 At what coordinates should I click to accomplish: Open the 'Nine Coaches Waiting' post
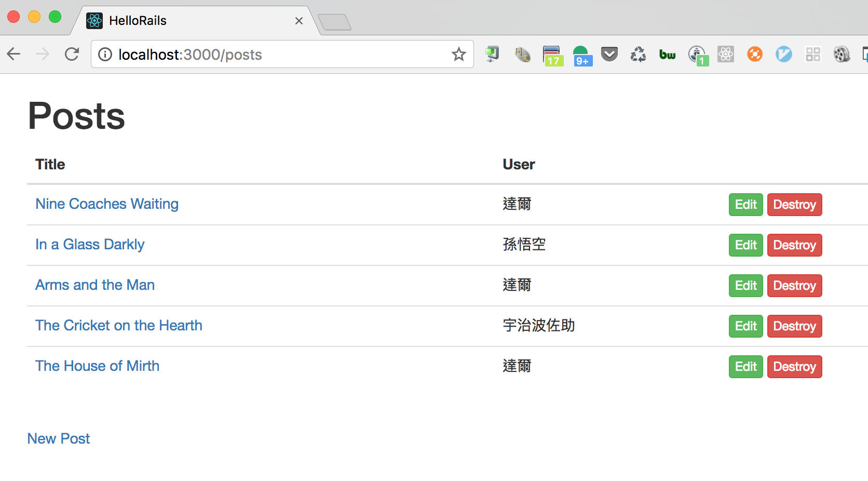tap(107, 204)
